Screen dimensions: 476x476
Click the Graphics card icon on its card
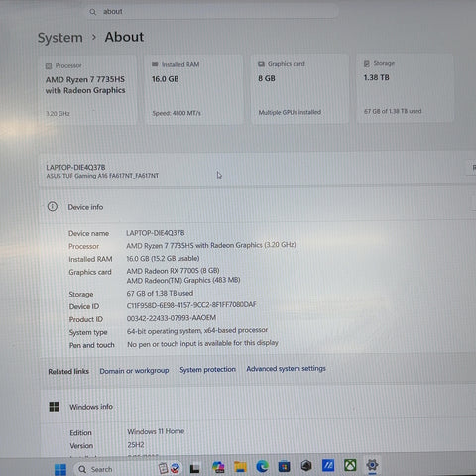261,64
